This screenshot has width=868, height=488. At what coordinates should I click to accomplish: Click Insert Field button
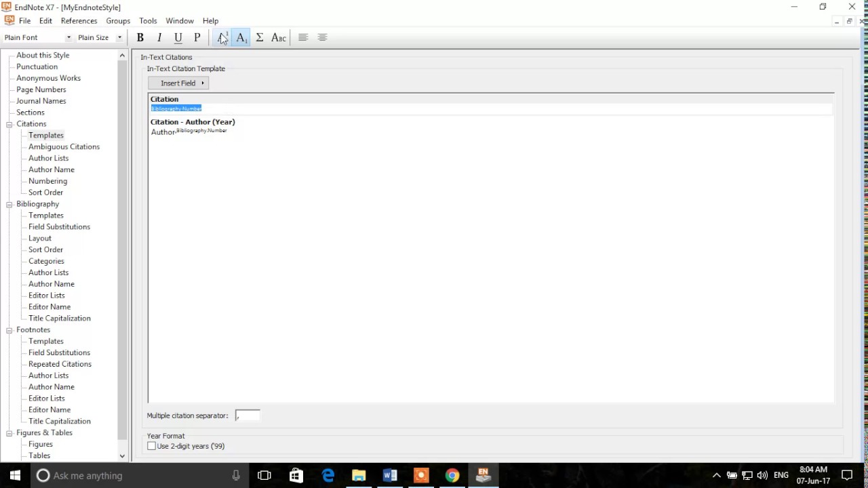click(178, 83)
